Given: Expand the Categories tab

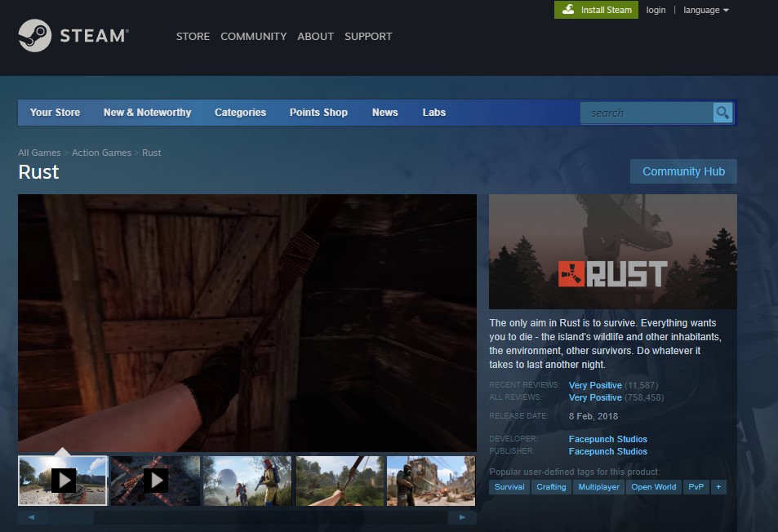Looking at the screenshot, I should click(241, 113).
